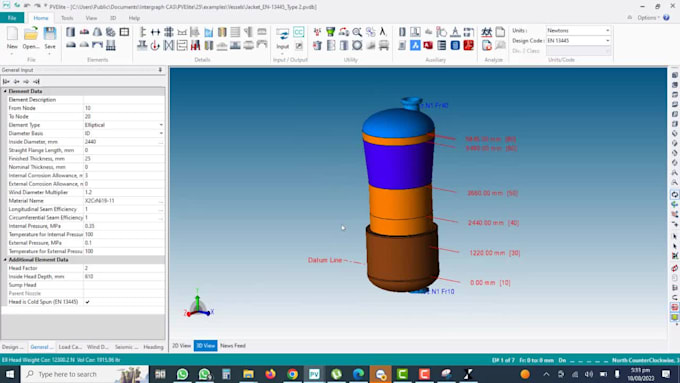Select the blue top head in 3D model
This screenshot has width=680, height=383.
click(397, 123)
